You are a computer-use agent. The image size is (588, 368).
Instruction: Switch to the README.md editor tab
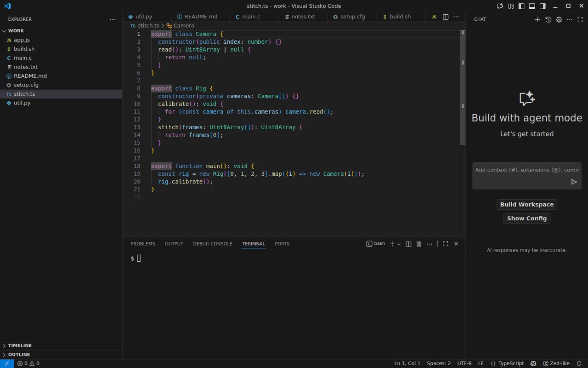(200, 17)
